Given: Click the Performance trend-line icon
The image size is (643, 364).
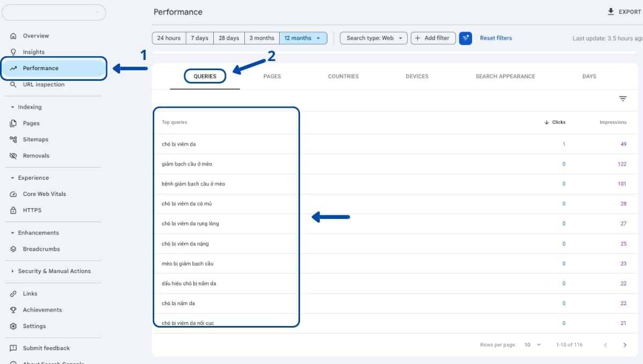Looking at the screenshot, I should tap(13, 69).
